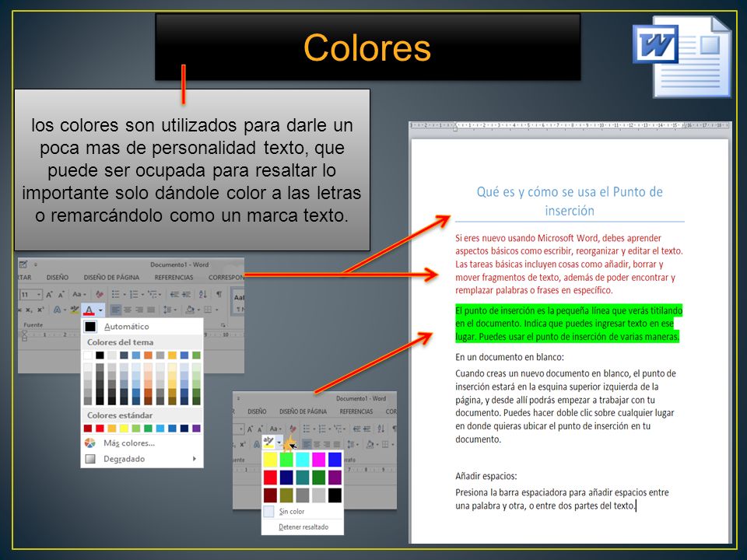Click text highlight pen icon in font-color window
747x560 pixels.
tap(75, 310)
